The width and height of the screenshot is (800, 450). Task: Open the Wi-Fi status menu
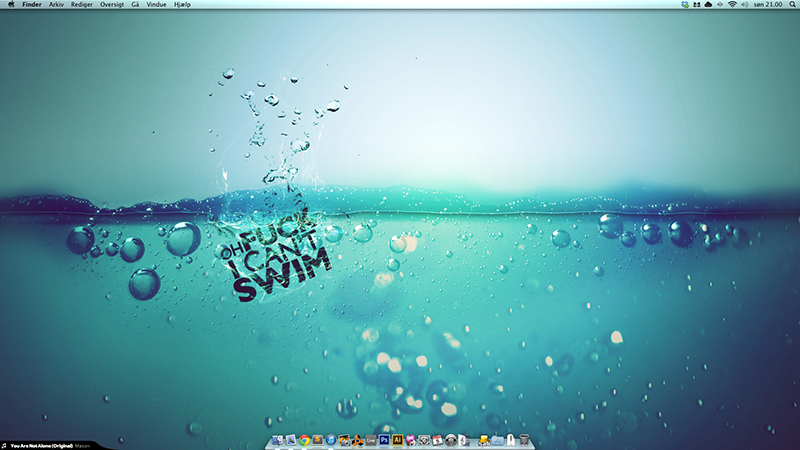[x=732, y=4]
